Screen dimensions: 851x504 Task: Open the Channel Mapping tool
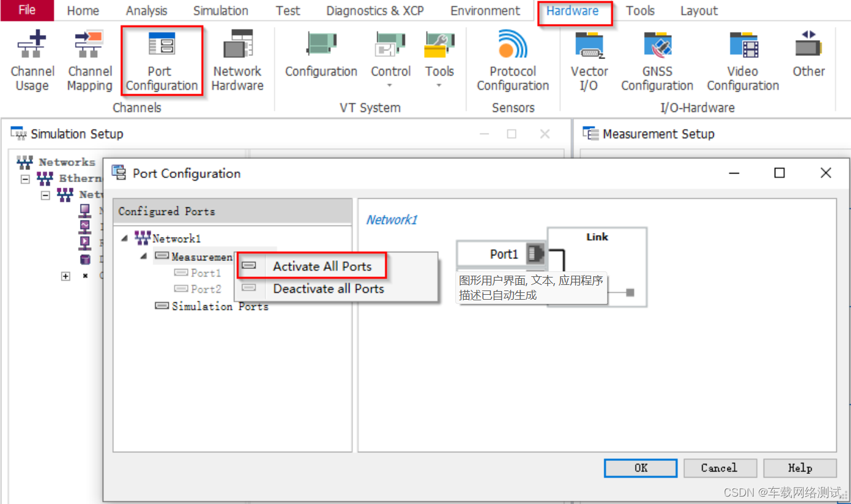(89, 61)
